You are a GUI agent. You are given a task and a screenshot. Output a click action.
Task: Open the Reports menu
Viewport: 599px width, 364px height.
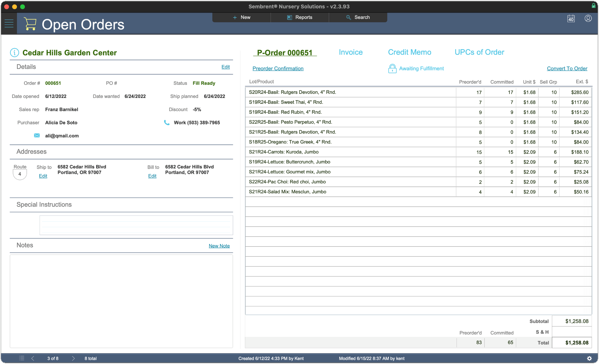click(x=300, y=17)
